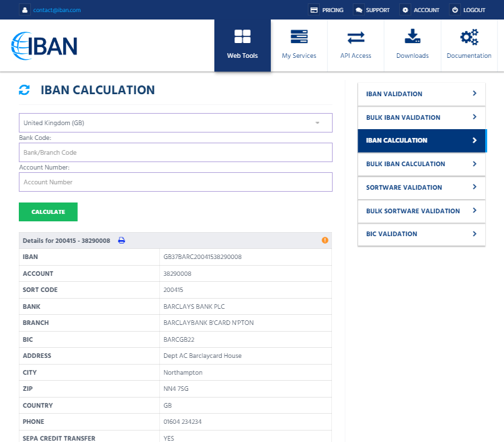Click the Pricing link in top bar
Viewport: 504px width, 442px height.
(x=327, y=10)
